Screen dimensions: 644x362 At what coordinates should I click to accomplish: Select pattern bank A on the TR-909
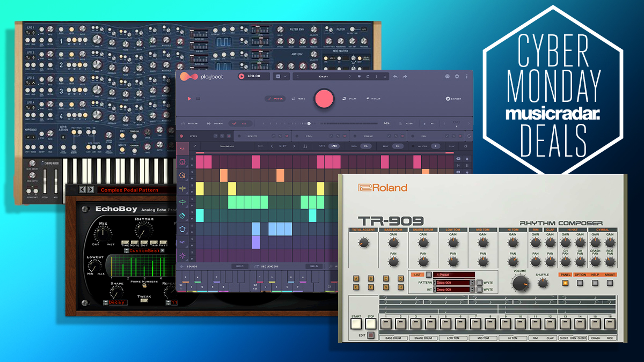[x=356, y=278]
